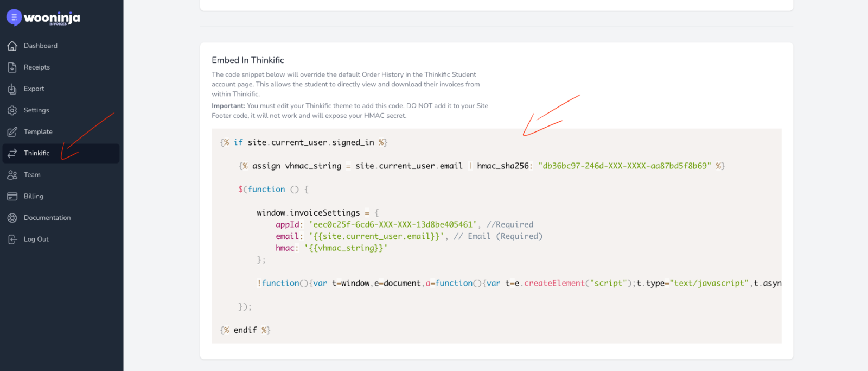Open Documentation via the lifebuoy icon
This screenshot has width=868, height=371.
(12, 218)
